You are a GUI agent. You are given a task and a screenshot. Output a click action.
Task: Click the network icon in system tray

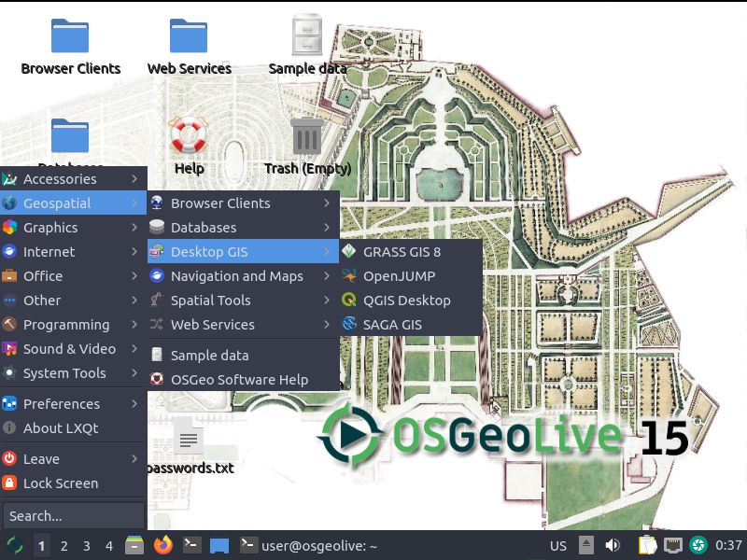pyautogui.click(x=672, y=545)
